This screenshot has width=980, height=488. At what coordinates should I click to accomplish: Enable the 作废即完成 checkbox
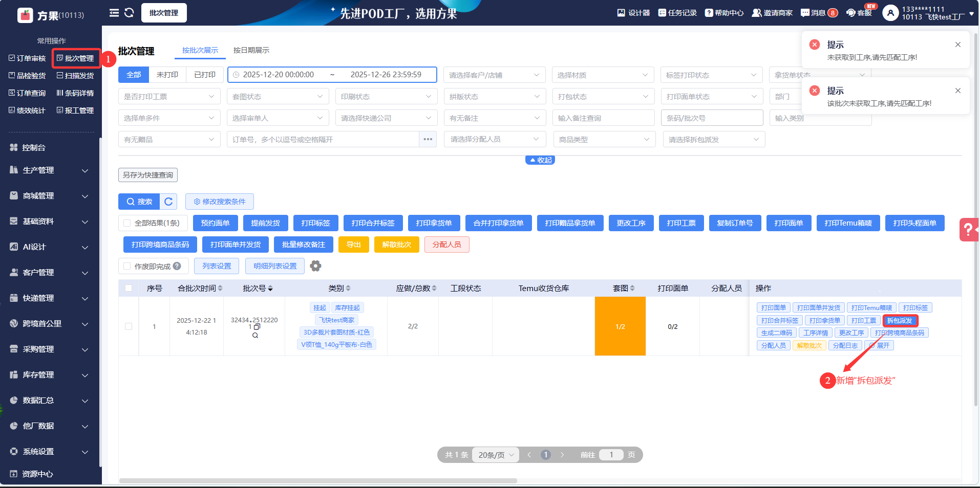(x=127, y=266)
